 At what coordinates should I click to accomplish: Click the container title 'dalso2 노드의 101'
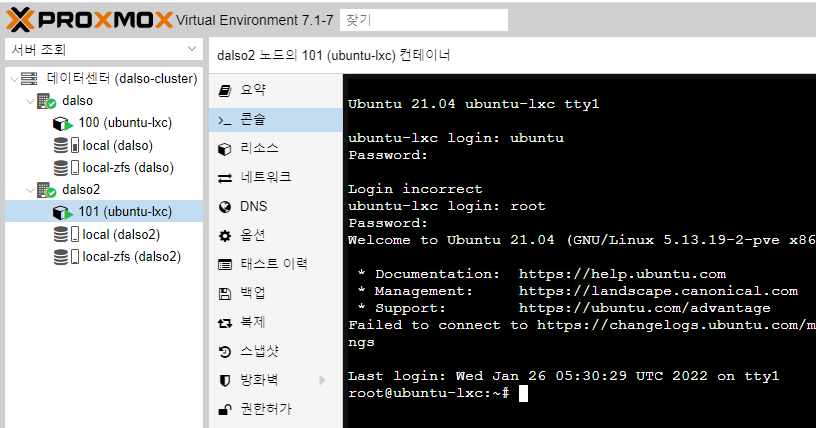pyautogui.click(x=270, y=55)
